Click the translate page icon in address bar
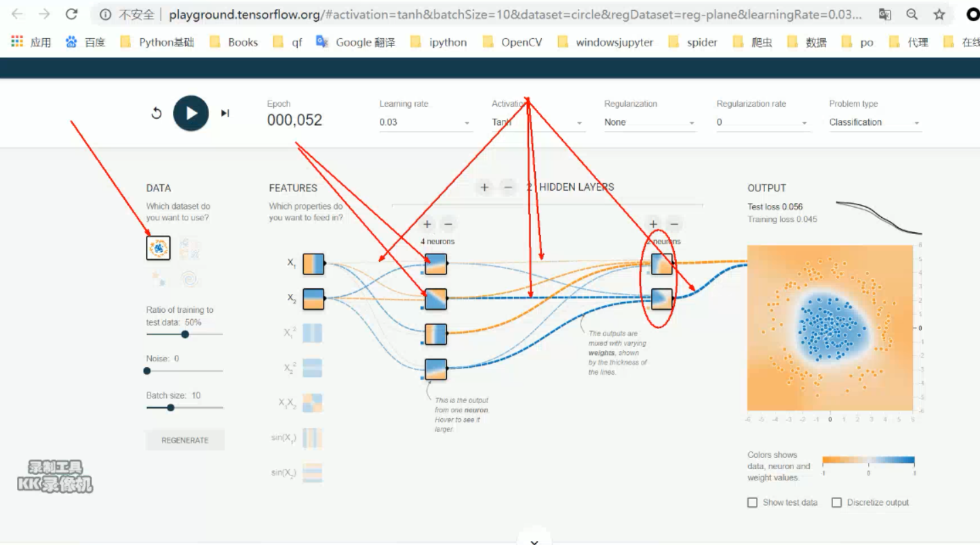Image resolution: width=980 pixels, height=545 pixels. pyautogui.click(x=885, y=14)
